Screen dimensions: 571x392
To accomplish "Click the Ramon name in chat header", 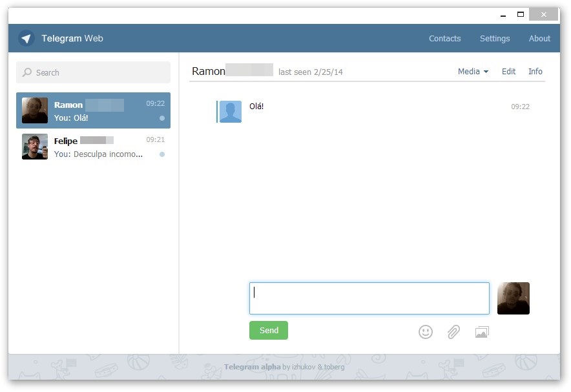I will click(208, 71).
